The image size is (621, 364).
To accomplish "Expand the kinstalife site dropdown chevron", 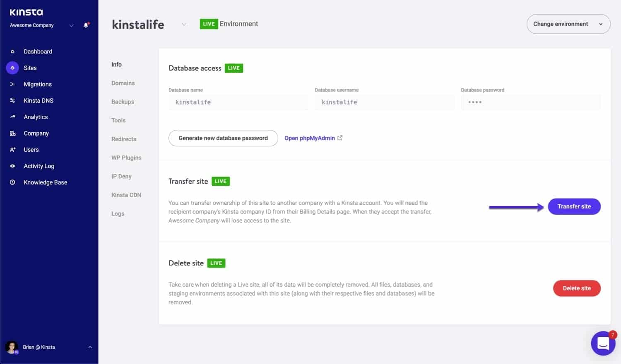I will (184, 24).
